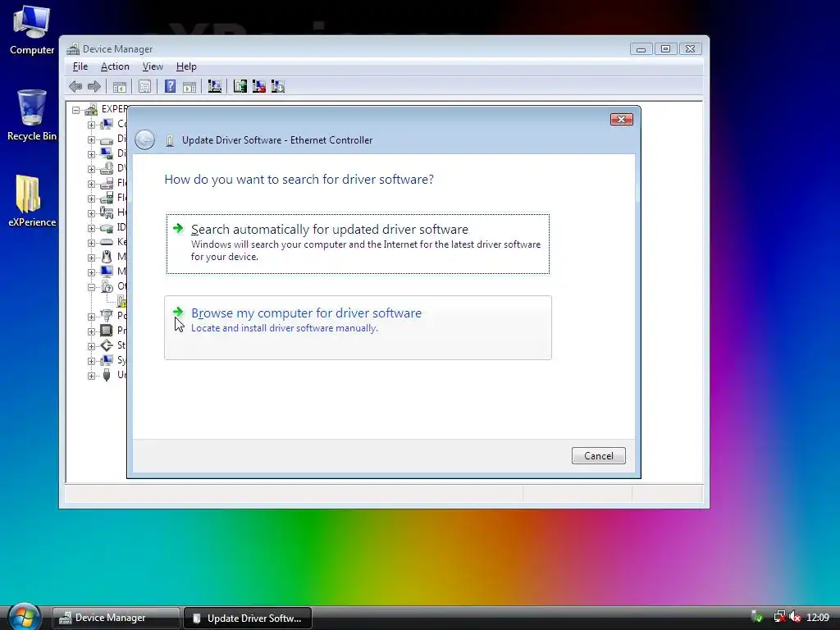The image size is (840, 630).
Task: Click the toolbar device icon with down arrow
Action: pyautogui.click(x=277, y=86)
